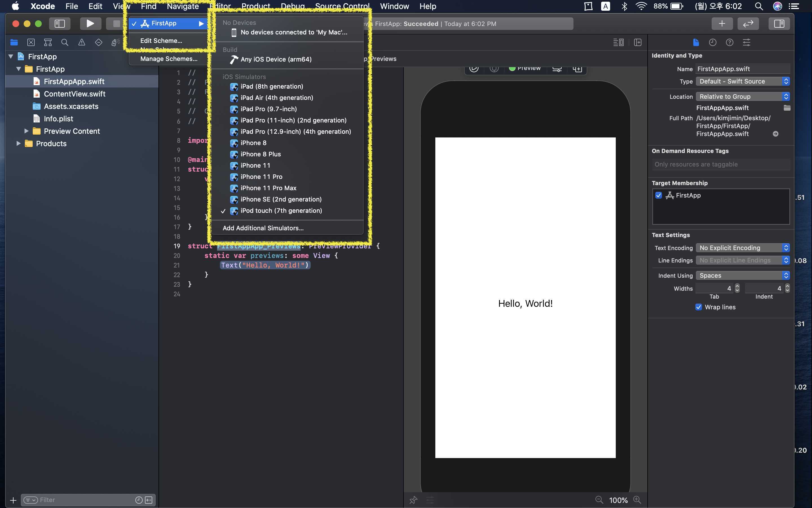Edit the Tab width field
Image resolution: width=812 pixels, height=508 pixels.
pos(714,288)
